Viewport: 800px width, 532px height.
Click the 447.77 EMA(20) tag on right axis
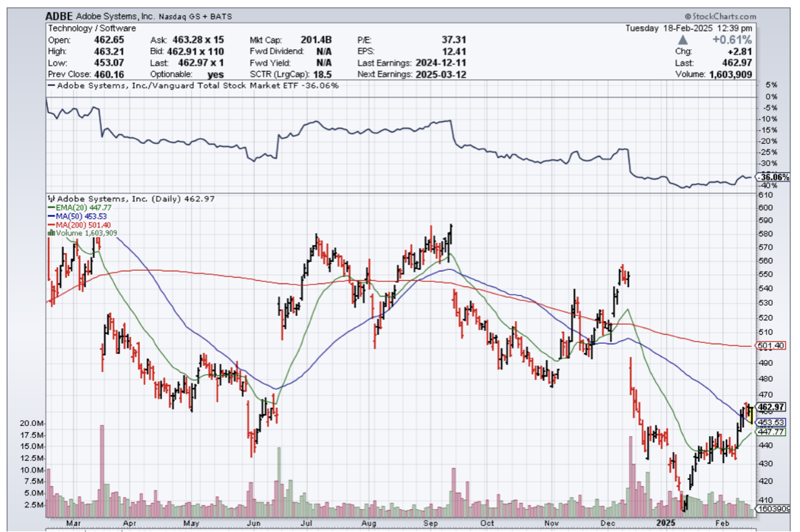pos(770,432)
